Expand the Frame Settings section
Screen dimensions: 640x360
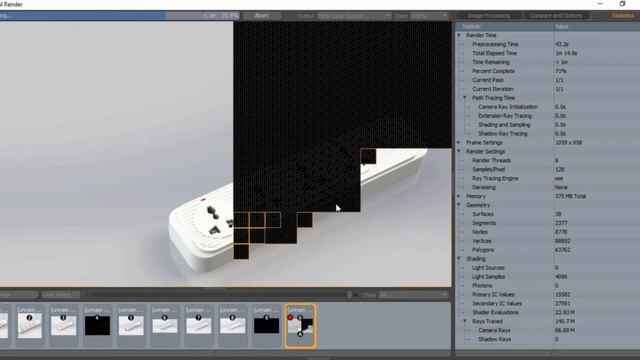point(459,142)
